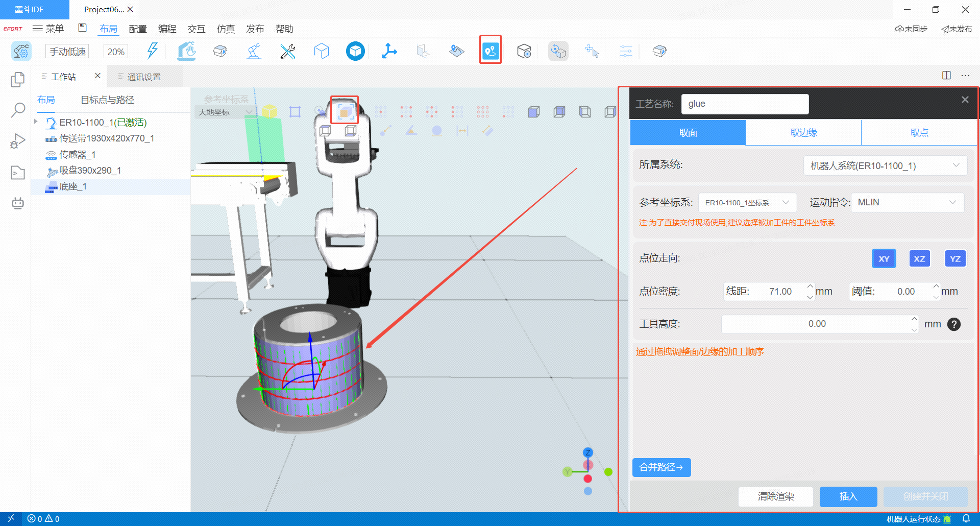Image resolution: width=980 pixels, height=526 pixels.
Task: Decrease the 阈值 value with down arrow
Action: [x=936, y=297]
